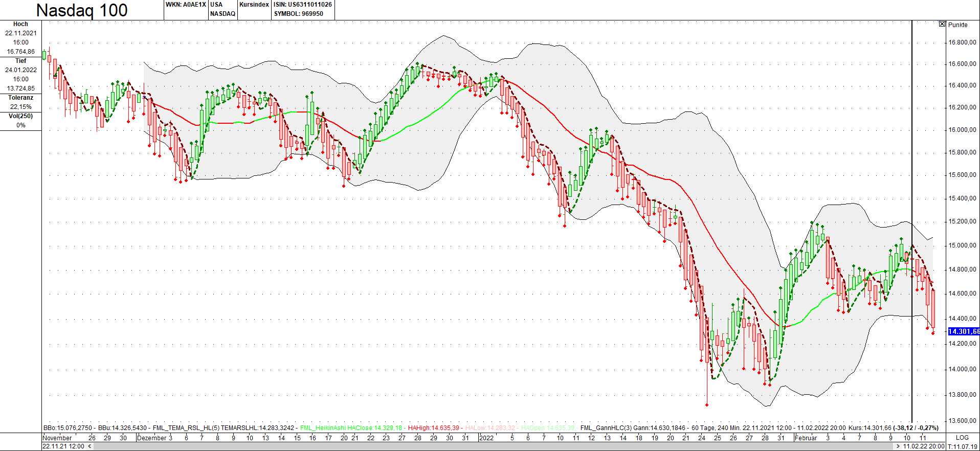Select the ISIN: US6311011026 text
The height and width of the screenshot is (451, 980).
[303, 5]
